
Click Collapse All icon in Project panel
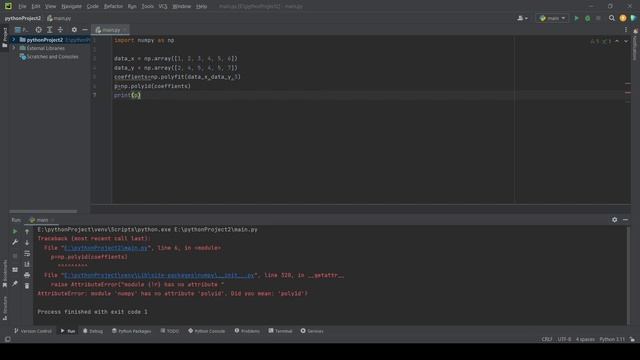point(60,30)
